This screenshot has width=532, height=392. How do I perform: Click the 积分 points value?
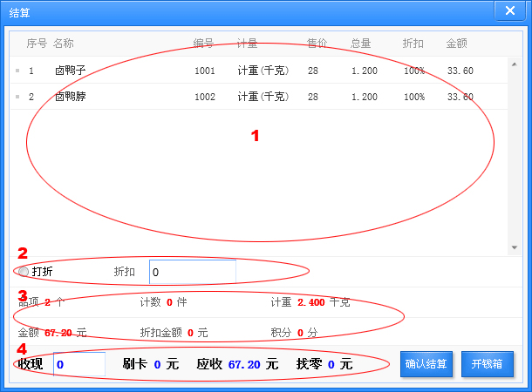click(300, 333)
